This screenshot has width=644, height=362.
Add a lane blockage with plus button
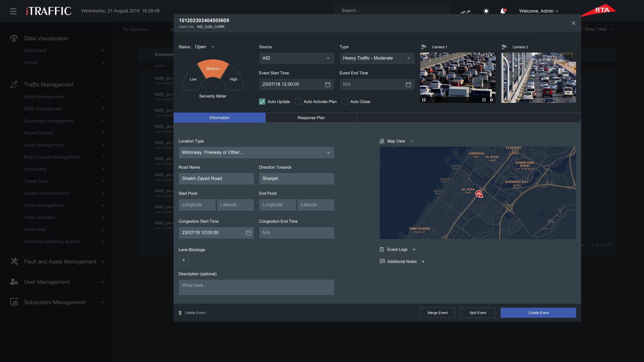[183, 260]
